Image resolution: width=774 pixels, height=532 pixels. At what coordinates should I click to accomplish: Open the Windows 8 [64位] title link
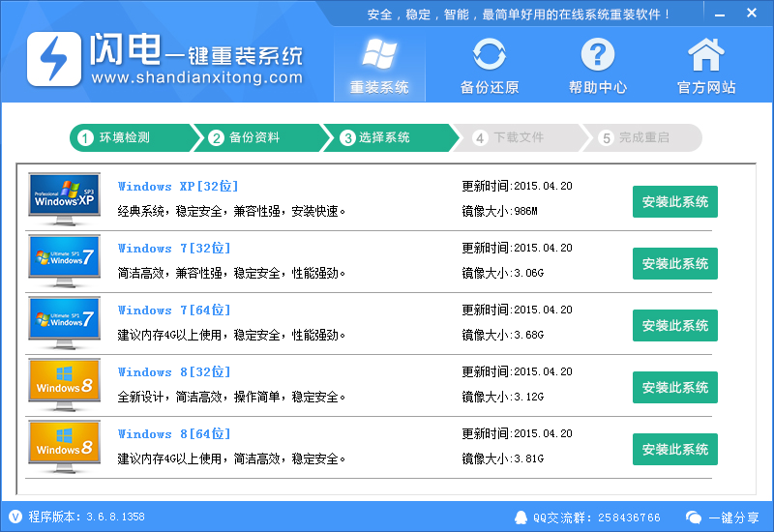coord(174,434)
